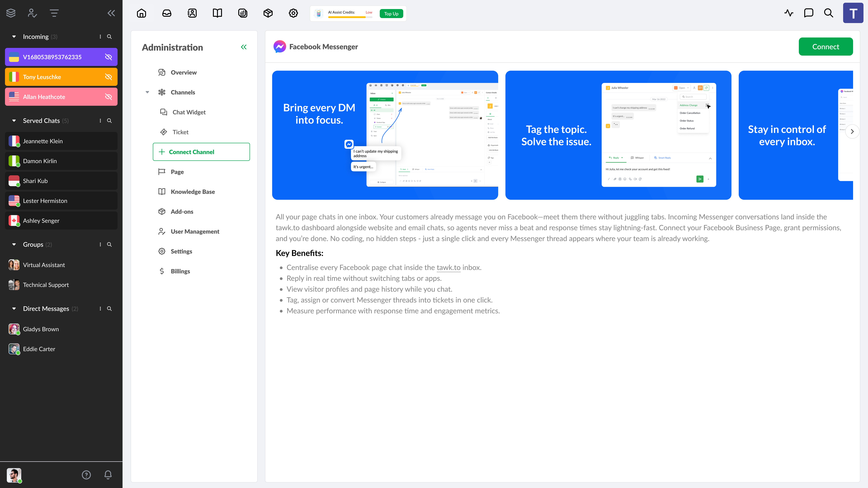Open the Contacts icon in top toolbar
Viewport: 868px width, 488px height.
click(x=192, y=13)
